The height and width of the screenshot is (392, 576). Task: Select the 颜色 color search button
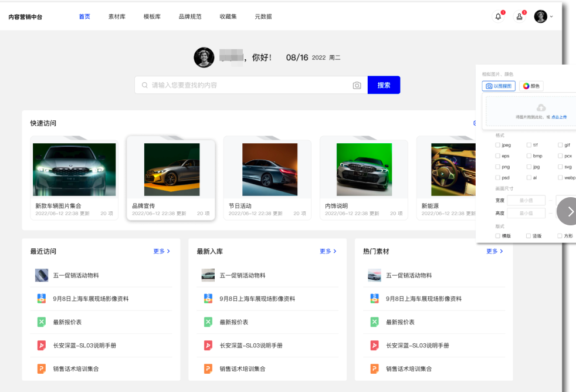(531, 86)
